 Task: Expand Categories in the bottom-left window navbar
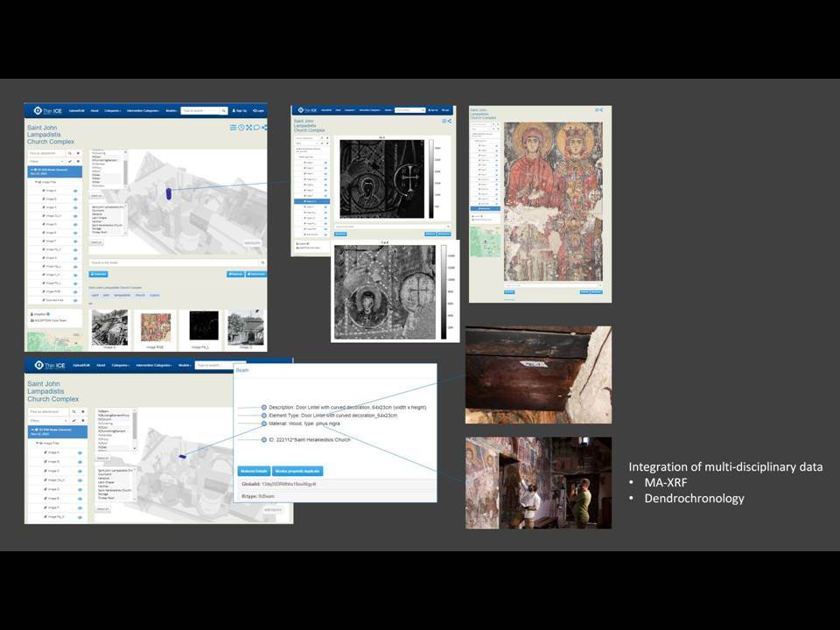coord(120,366)
